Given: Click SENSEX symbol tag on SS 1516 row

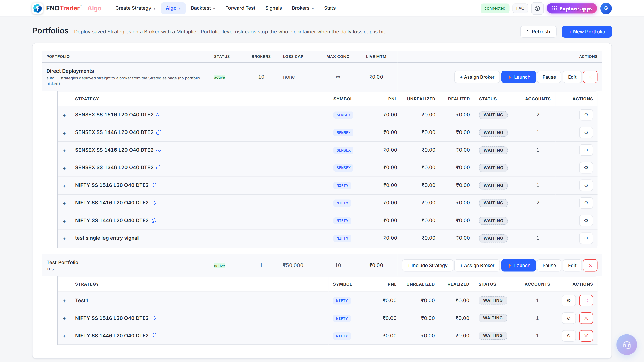Looking at the screenshot, I should pyautogui.click(x=343, y=115).
